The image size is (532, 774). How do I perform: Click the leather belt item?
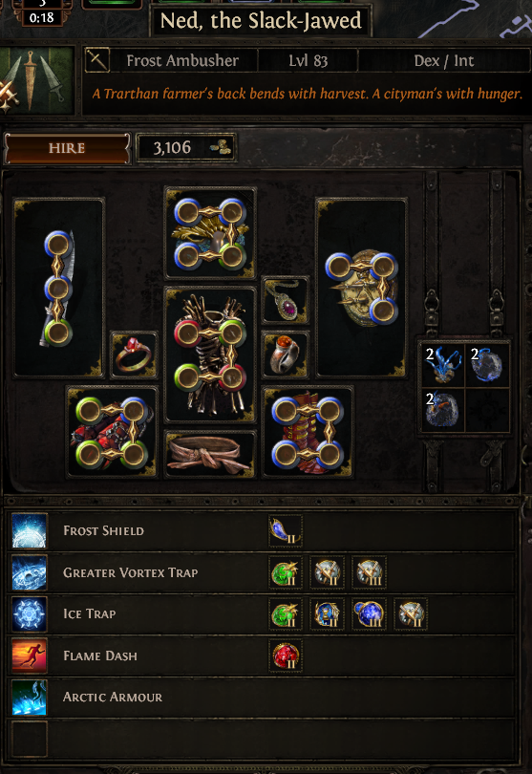click(210, 454)
